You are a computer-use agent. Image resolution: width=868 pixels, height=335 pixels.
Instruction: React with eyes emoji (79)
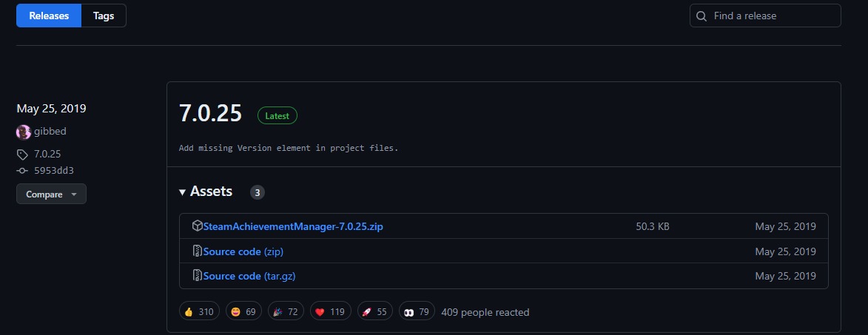(x=417, y=311)
